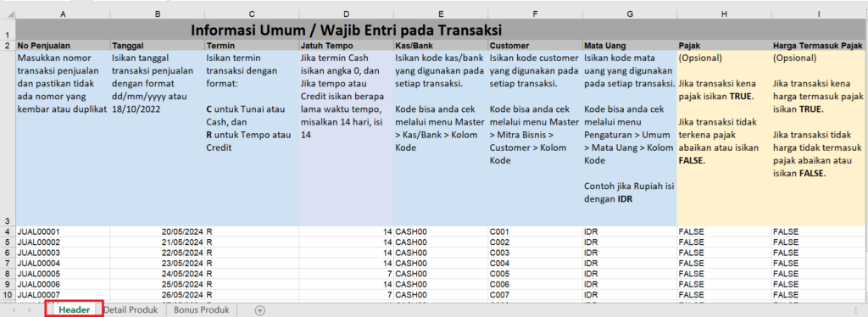Click the 'Isikan tanggal transaksi penjualan' instruction cell
The height and width of the screenshot is (317, 868).
[157, 138]
